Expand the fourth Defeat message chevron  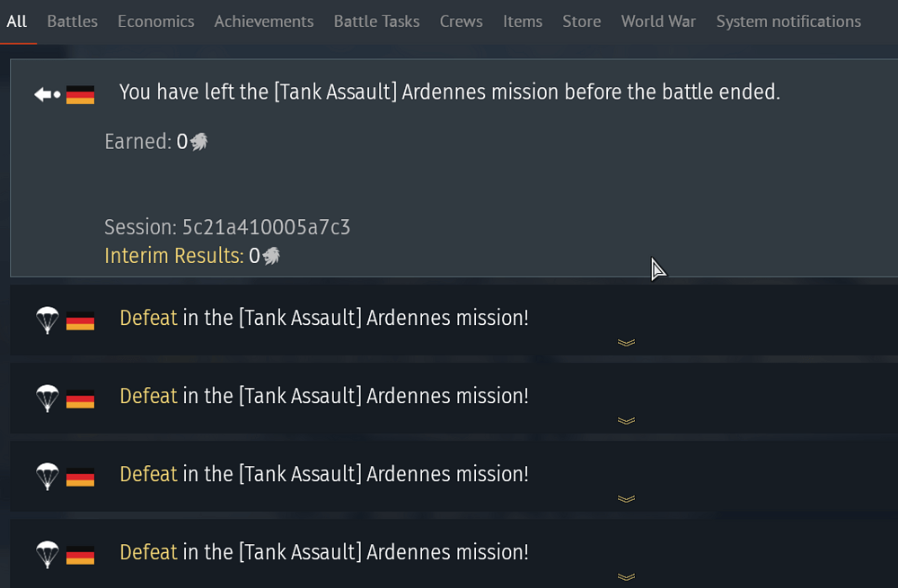626,576
